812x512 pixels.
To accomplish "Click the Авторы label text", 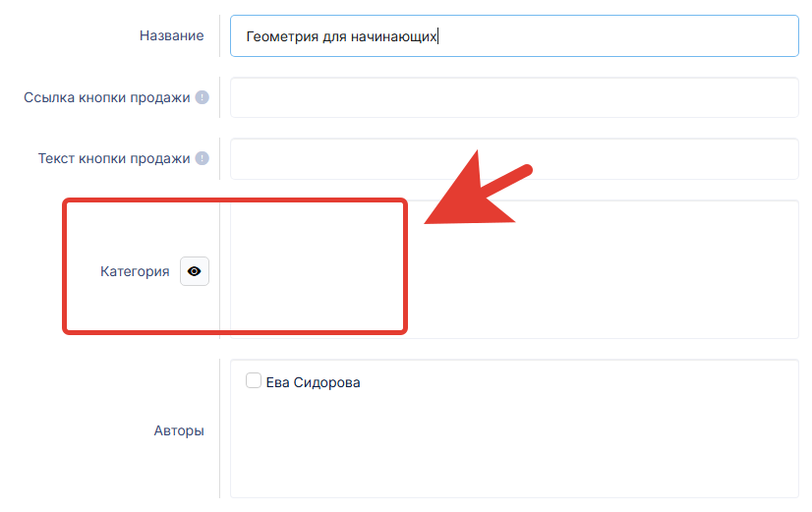I will [179, 429].
